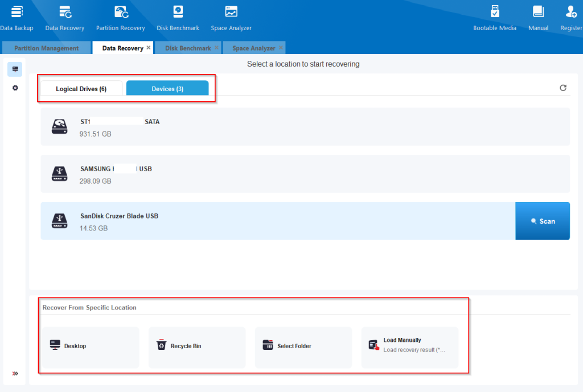This screenshot has height=392, width=583.
Task: Refresh the drive list
Action: tap(563, 88)
